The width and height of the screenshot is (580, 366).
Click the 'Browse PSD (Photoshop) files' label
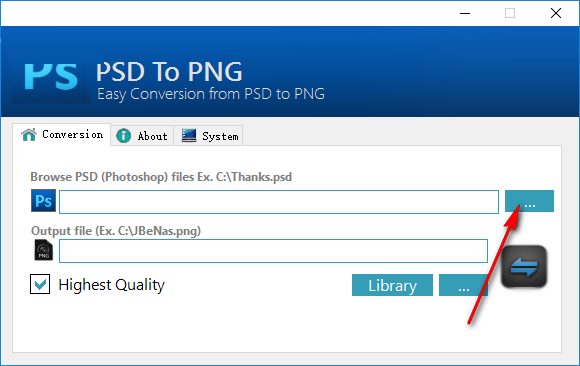161,177
